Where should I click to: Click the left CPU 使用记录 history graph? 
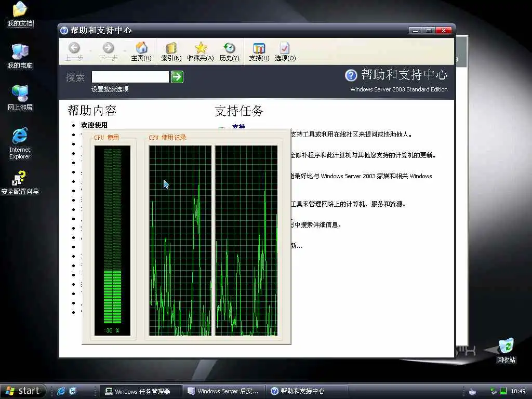tap(180, 241)
